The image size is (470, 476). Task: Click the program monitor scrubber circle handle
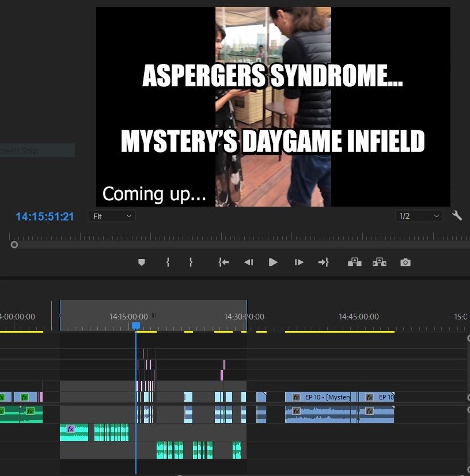tap(14, 245)
